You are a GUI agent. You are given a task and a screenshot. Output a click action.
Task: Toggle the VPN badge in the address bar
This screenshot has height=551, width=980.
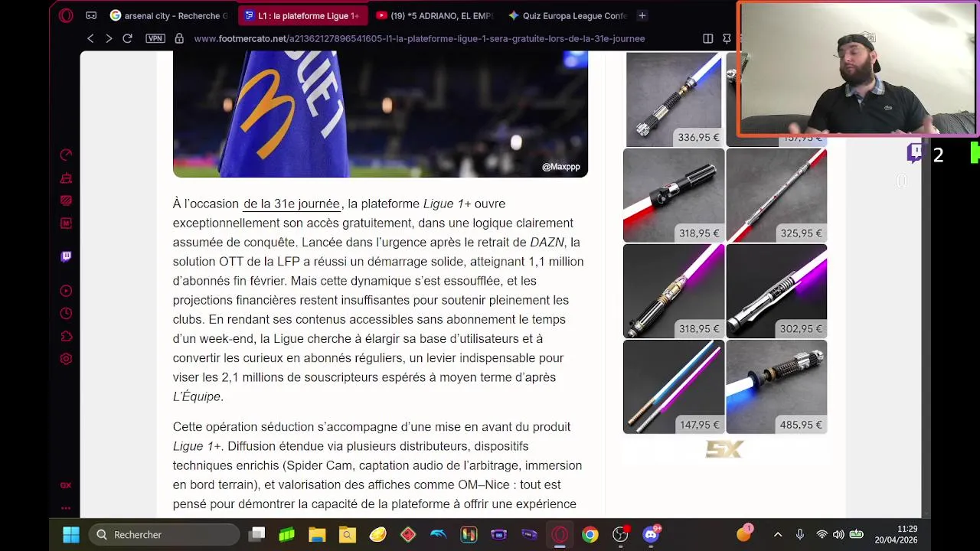[x=155, y=38]
